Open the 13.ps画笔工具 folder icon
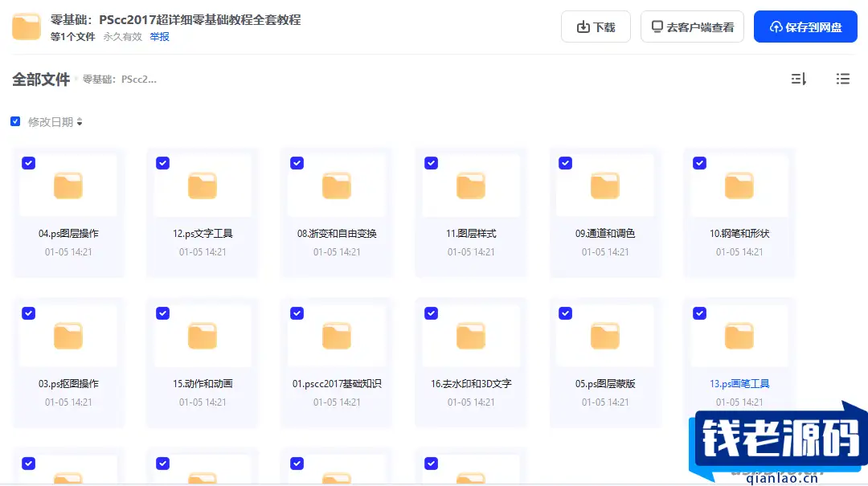Image resolution: width=868 pixels, height=486 pixels. pyautogui.click(x=739, y=336)
